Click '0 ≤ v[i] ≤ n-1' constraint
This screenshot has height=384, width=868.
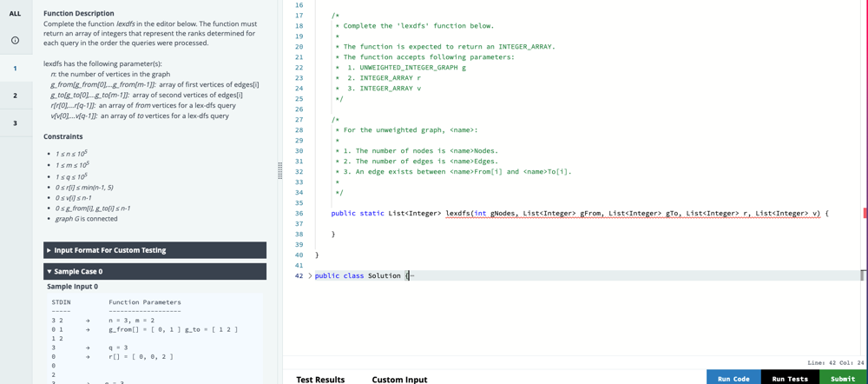(76, 198)
